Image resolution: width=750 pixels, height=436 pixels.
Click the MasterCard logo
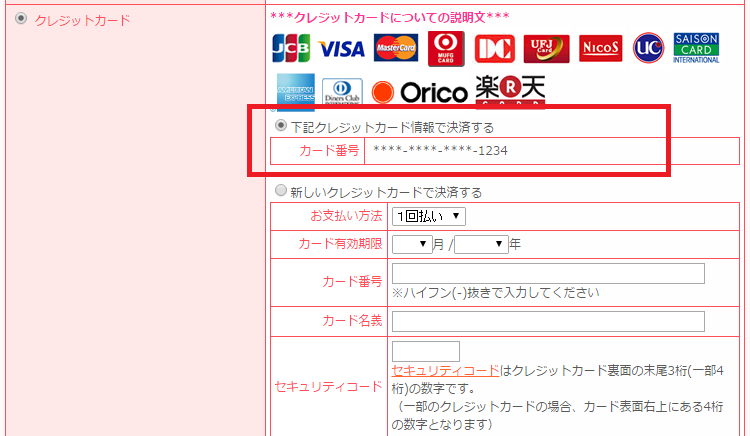pos(396,48)
